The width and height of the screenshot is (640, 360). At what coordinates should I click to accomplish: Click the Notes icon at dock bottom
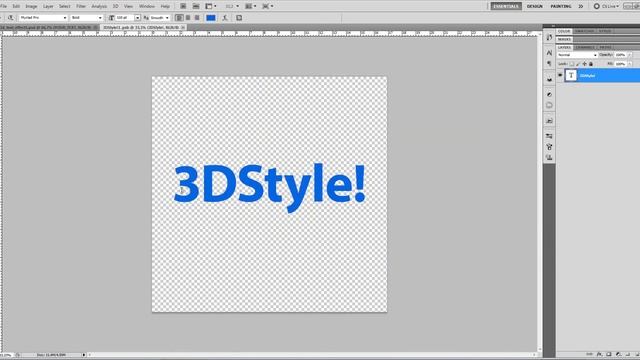(549, 157)
